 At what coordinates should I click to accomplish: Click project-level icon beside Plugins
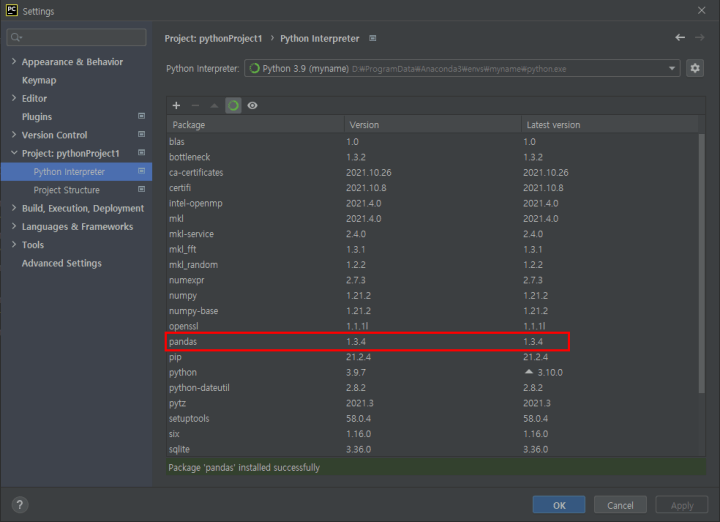141,116
